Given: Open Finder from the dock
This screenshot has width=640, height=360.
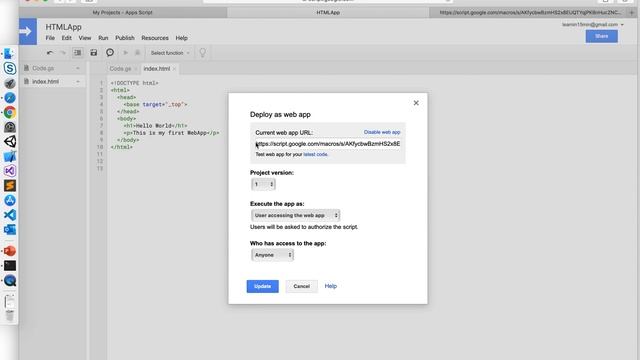Looking at the screenshot, I should [10, 53].
